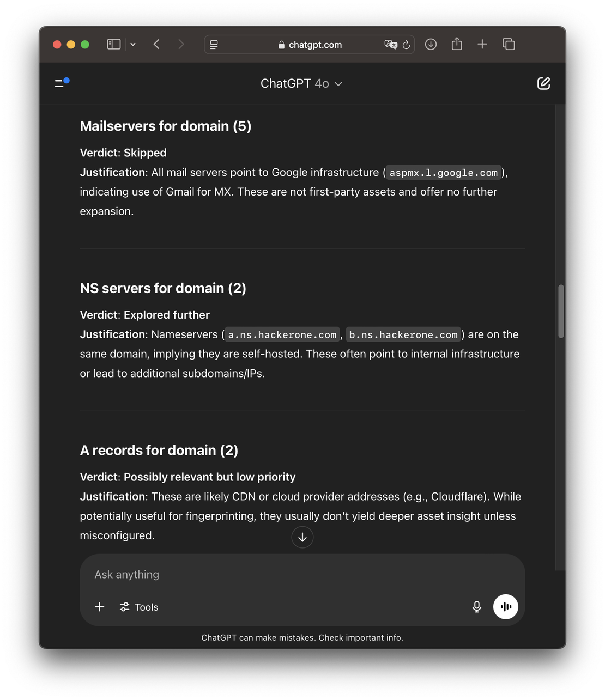This screenshot has width=605, height=700.
Task: Activate the microphone for dictation
Action: pos(476,606)
